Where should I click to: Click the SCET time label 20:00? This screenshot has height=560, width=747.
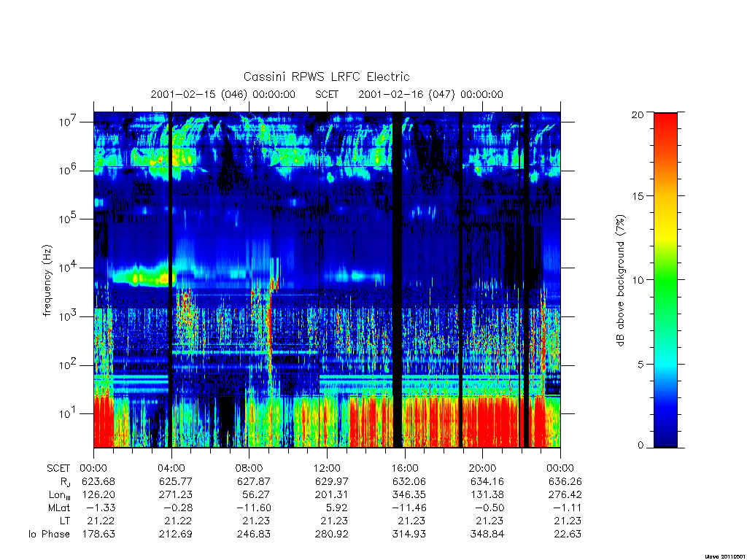pyautogui.click(x=483, y=468)
